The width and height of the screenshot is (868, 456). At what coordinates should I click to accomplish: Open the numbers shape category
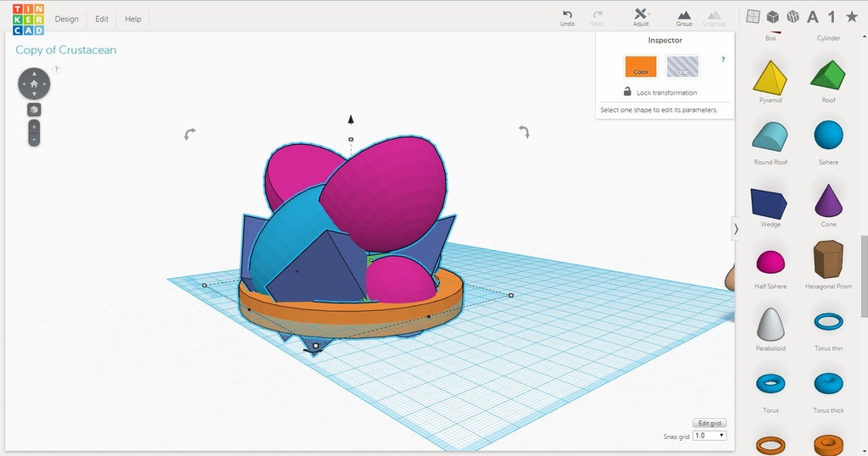[x=832, y=17]
